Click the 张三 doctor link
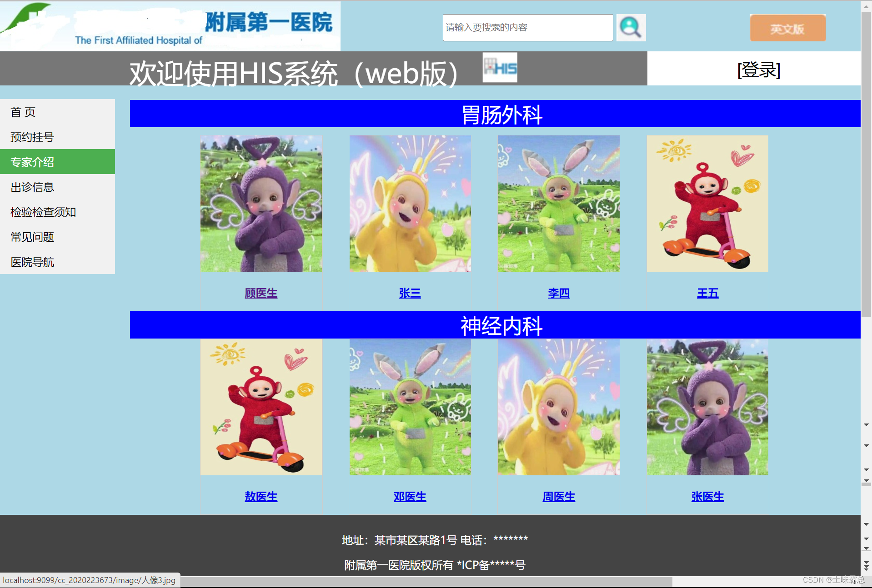The image size is (872, 588). 409,293
